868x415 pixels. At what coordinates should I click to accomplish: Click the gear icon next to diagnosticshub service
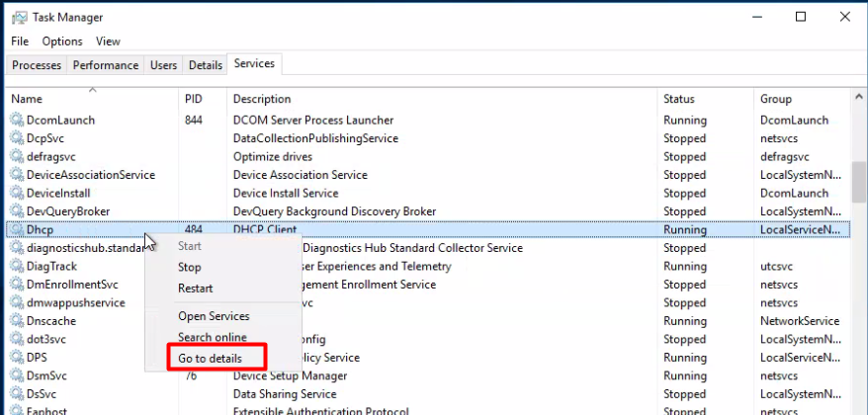(18, 248)
